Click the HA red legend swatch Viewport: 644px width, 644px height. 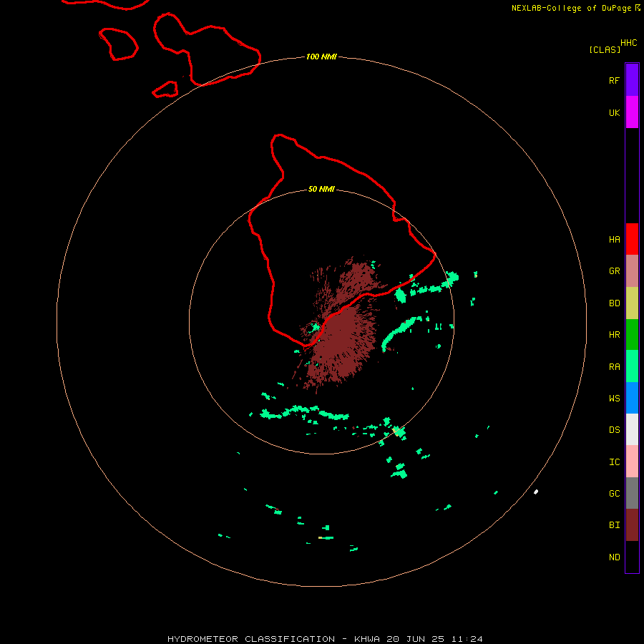632,239
